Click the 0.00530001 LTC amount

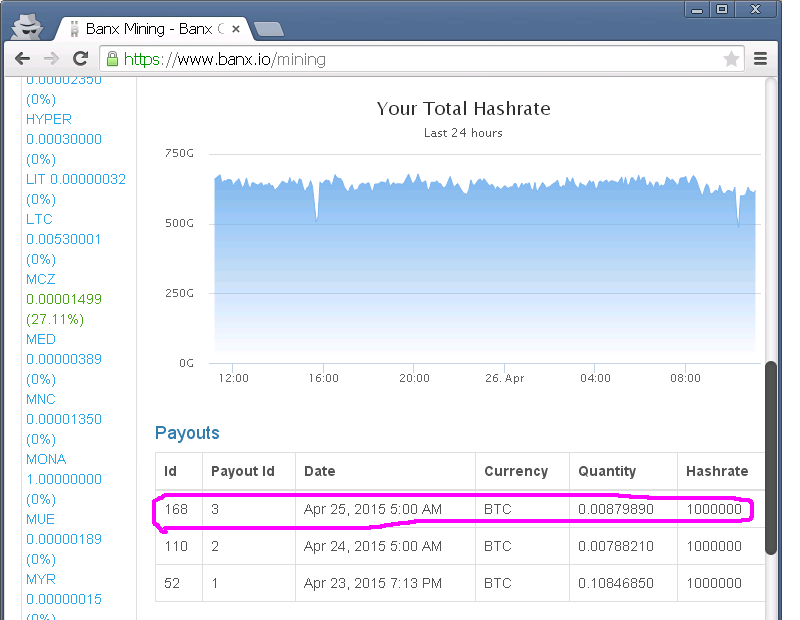click(x=64, y=239)
